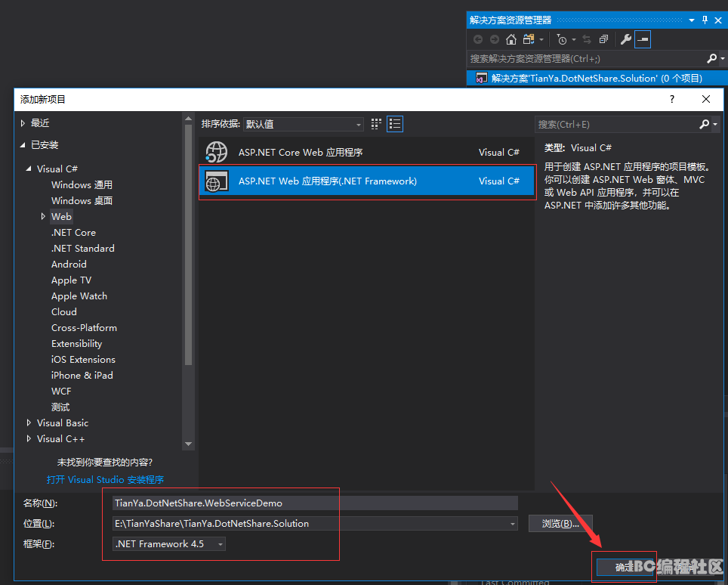Screen dimensions: 728x585
Task: Select Extensibility in the template tree
Action: 76,343
